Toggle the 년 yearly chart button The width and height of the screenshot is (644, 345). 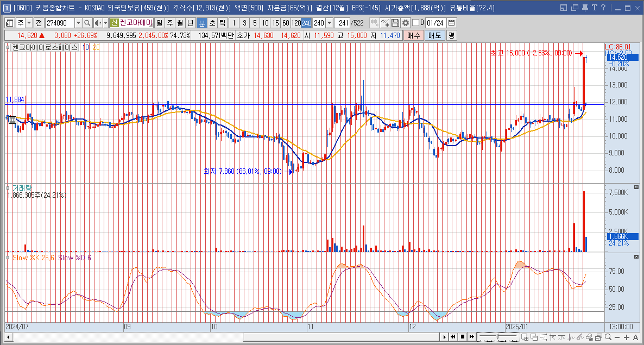190,23
